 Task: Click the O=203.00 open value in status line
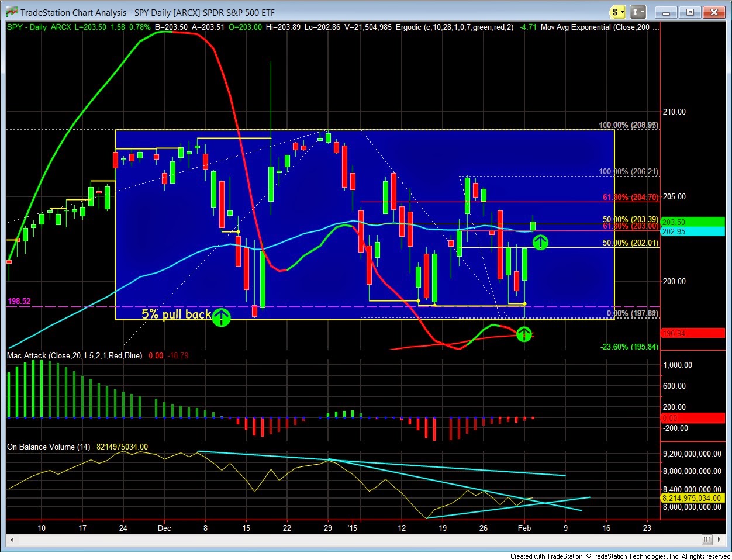click(x=245, y=27)
